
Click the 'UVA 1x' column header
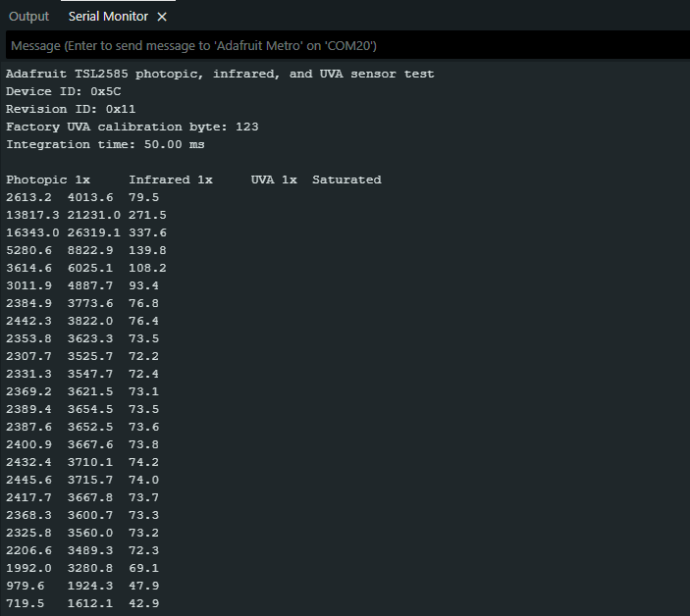click(274, 180)
